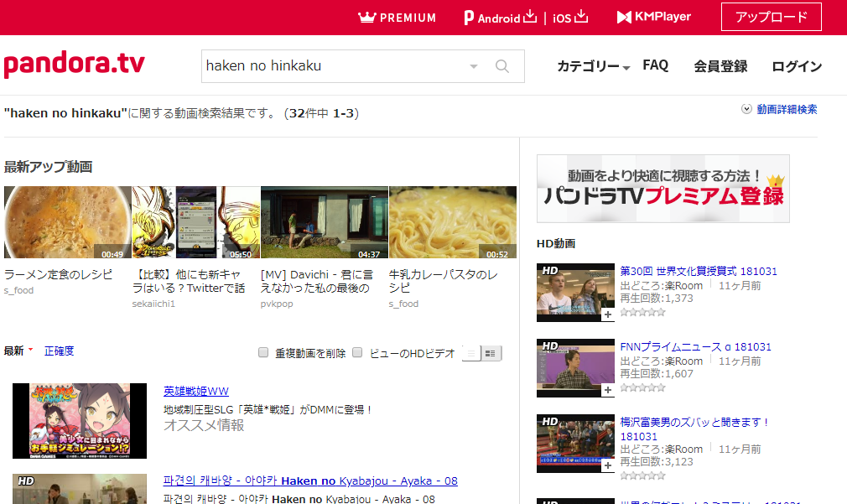Viewport: 847px width, 504px height.
Task: Open 第30回 世界文化賞授賞式 181031 link
Action: pos(699,271)
